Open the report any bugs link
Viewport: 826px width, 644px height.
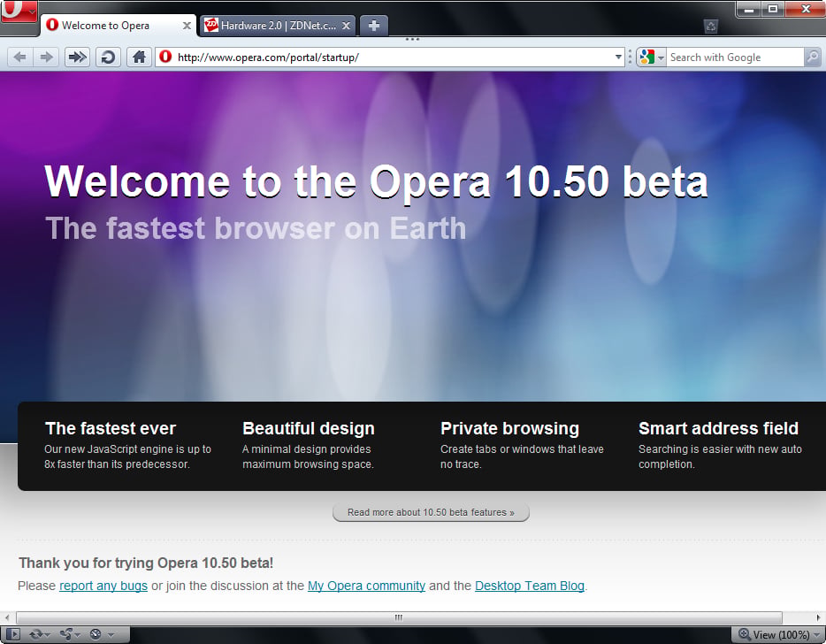[103, 586]
